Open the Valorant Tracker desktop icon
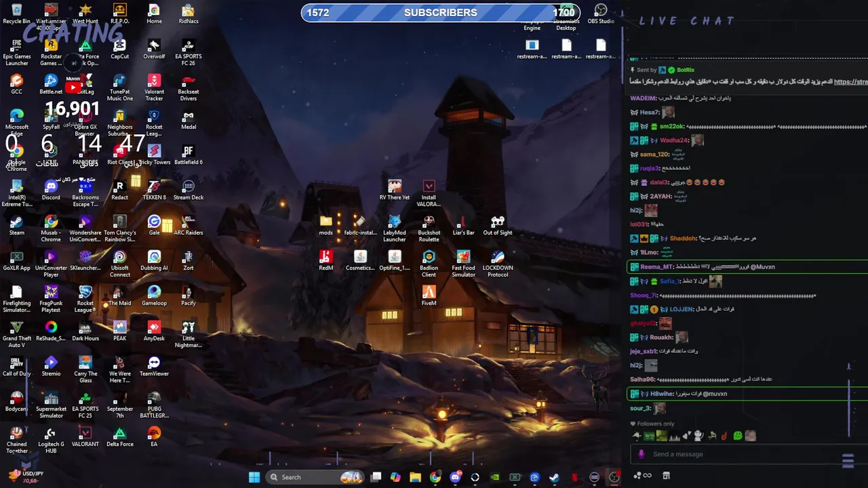Viewport: 868px width, 488px height. click(x=154, y=87)
